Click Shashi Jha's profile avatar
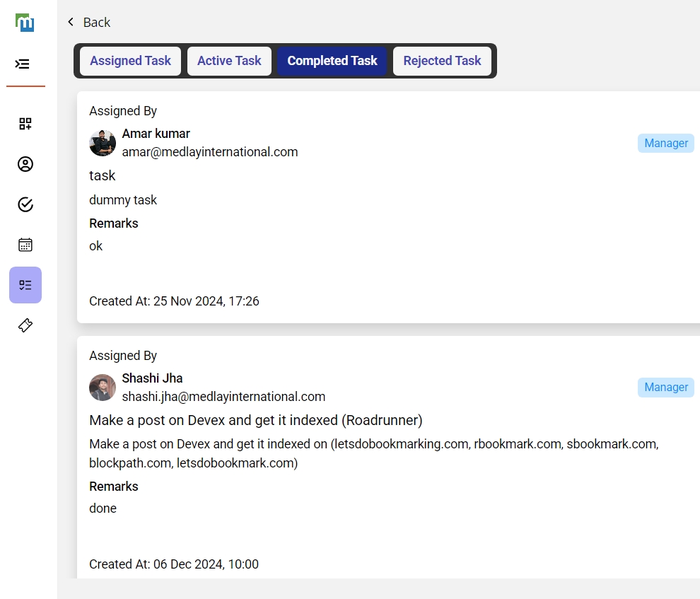This screenshot has height=599, width=700. click(x=103, y=388)
